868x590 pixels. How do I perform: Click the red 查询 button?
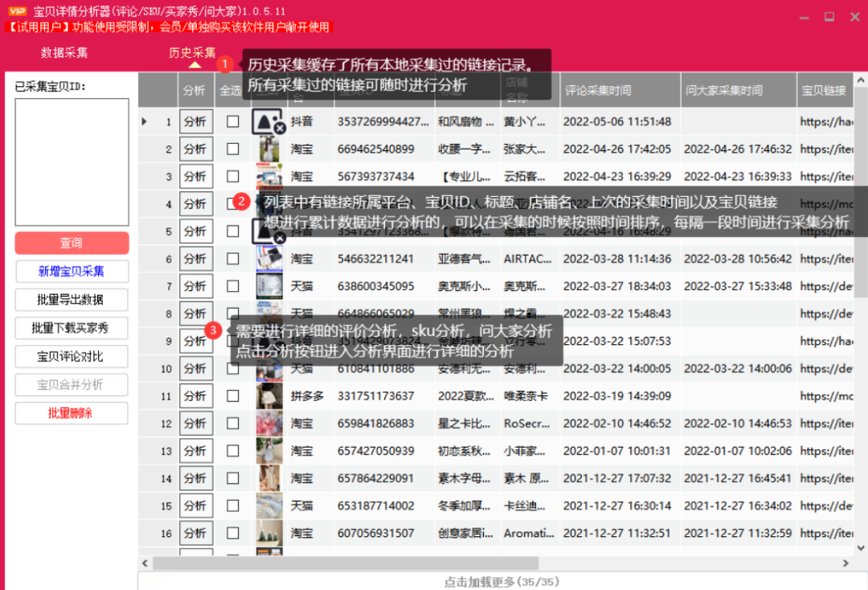tap(72, 243)
